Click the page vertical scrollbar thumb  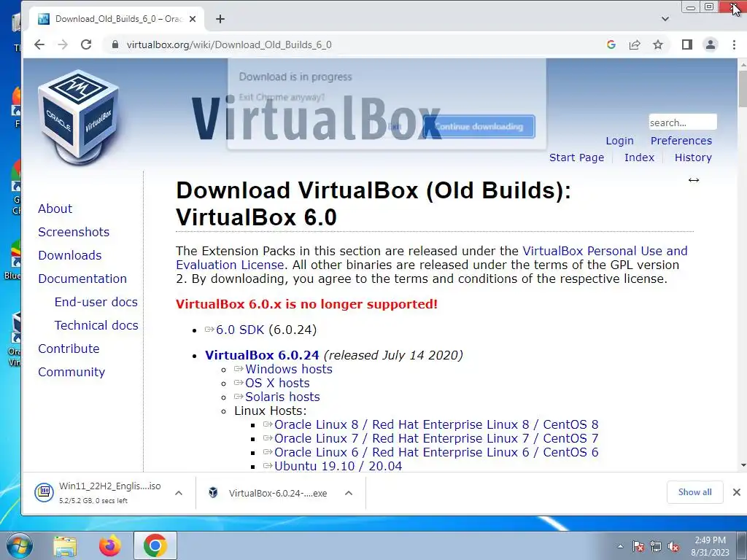pos(743,88)
